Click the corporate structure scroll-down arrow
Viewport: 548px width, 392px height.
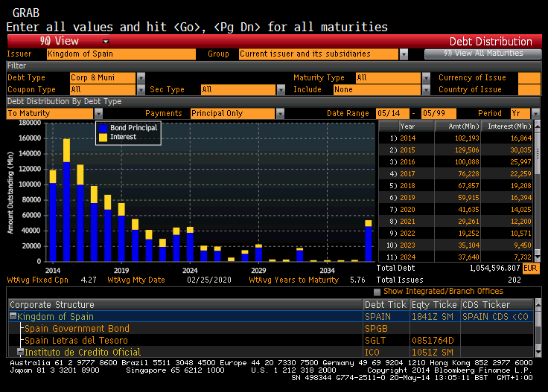tap(538, 353)
